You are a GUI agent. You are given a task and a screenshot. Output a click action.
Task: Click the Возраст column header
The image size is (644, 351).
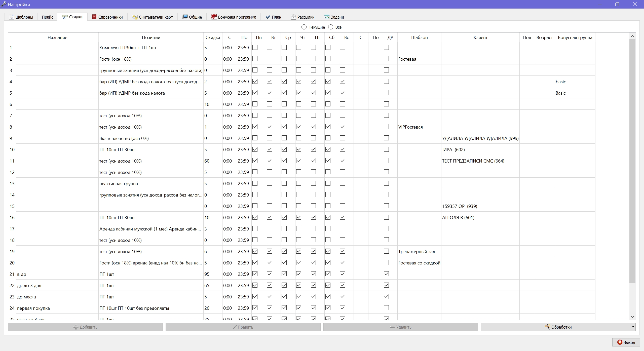coord(544,37)
